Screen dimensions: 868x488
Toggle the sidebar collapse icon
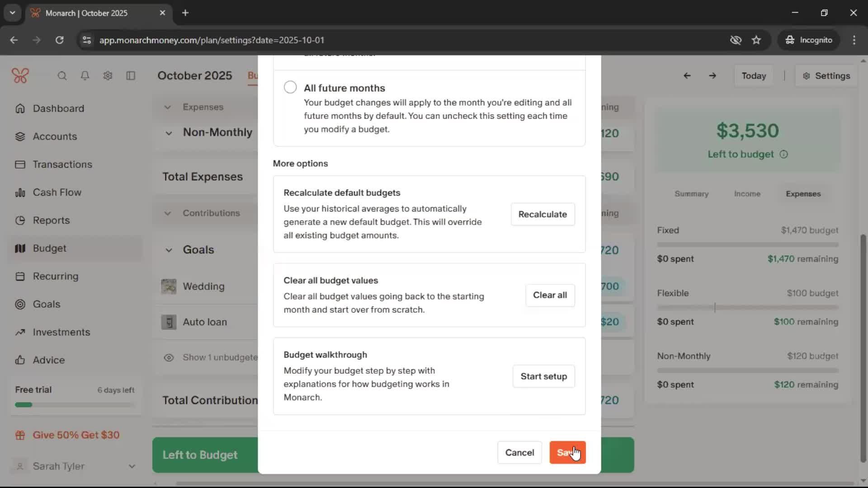pos(131,76)
